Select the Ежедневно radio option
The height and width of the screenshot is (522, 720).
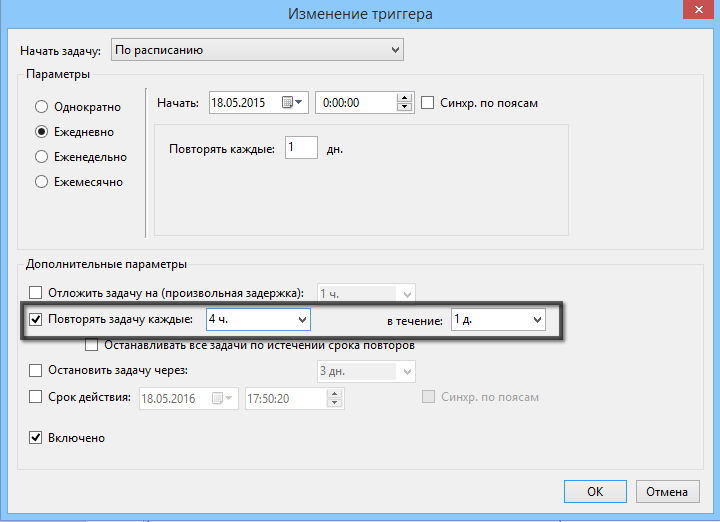click(41, 132)
